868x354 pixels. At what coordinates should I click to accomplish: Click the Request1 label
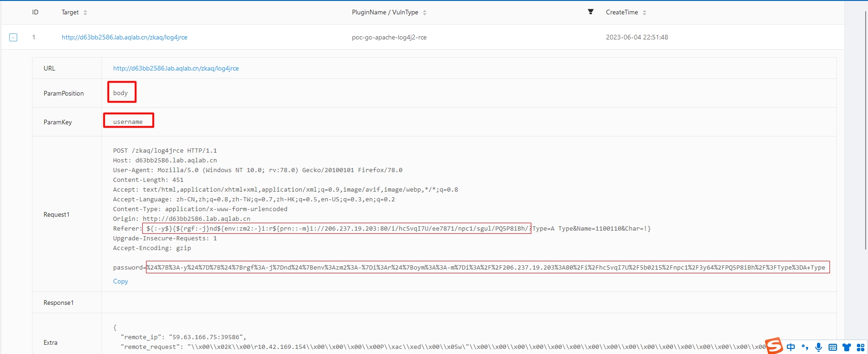coord(57,214)
